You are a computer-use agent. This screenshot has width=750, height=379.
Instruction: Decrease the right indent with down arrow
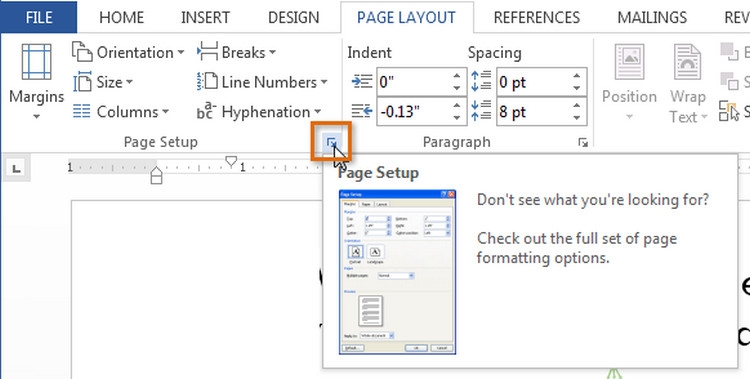tap(457, 118)
